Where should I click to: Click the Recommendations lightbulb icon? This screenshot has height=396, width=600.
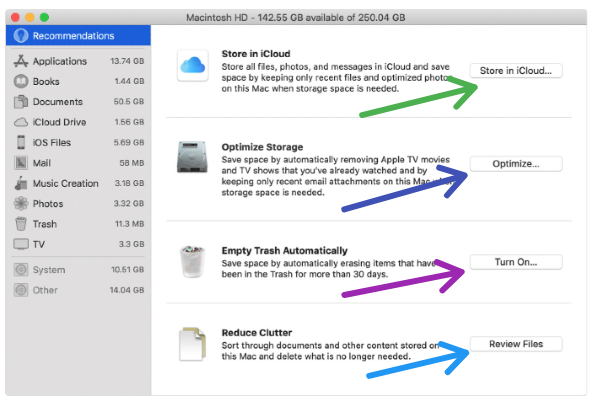[x=21, y=36]
